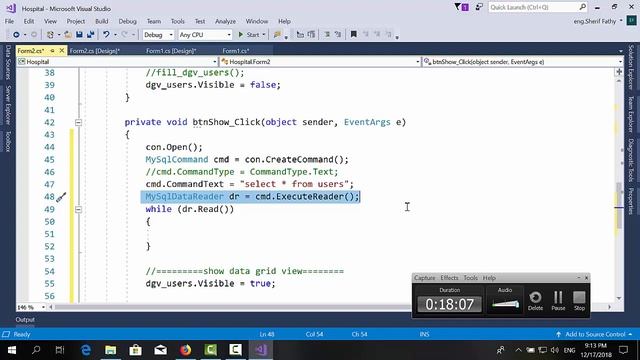Open Microsoft Store from the taskbar
Screen dimensions: 640x360
pyautogui.click(x=136, y=350)
